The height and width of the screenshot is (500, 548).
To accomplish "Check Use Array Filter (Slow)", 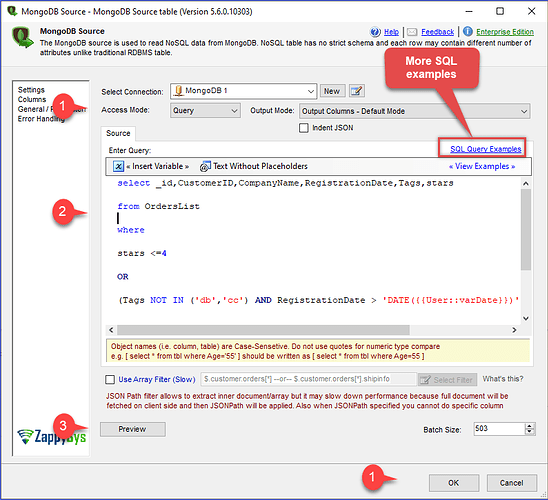I will (x=110, y=379).
